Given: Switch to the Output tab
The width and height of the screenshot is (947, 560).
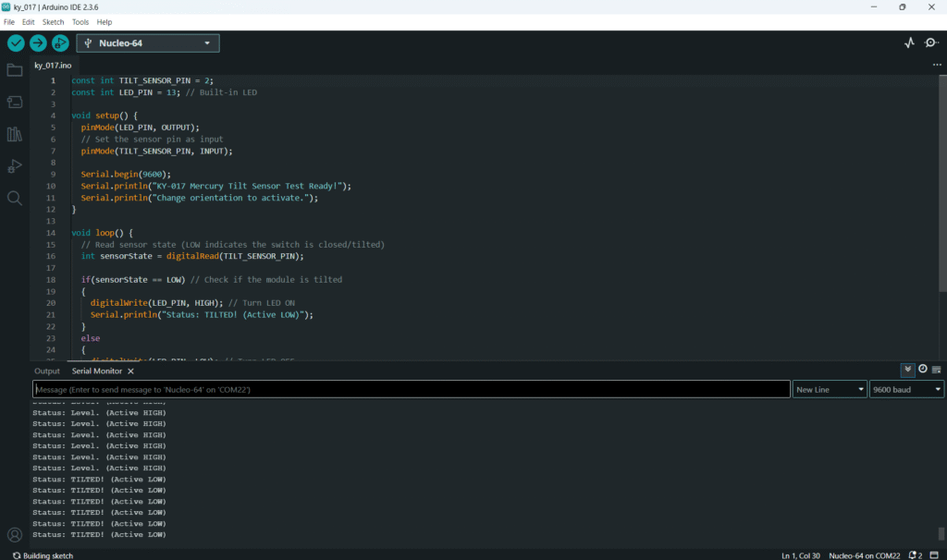Looking at the screenshot, I should pyautogui.click(x=46, y=371).
